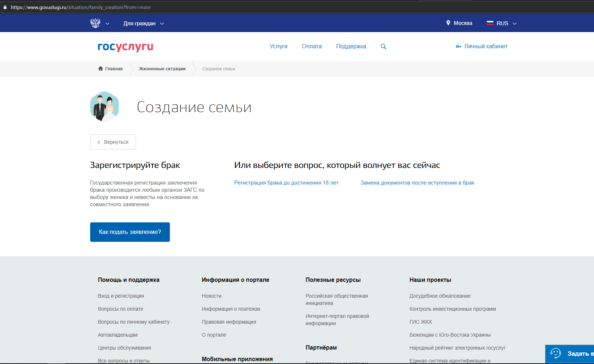The height and width of the screenshot is (364, 594).
Task: Open Досудебное обжалование link
Action: click(x=440, y=296)
